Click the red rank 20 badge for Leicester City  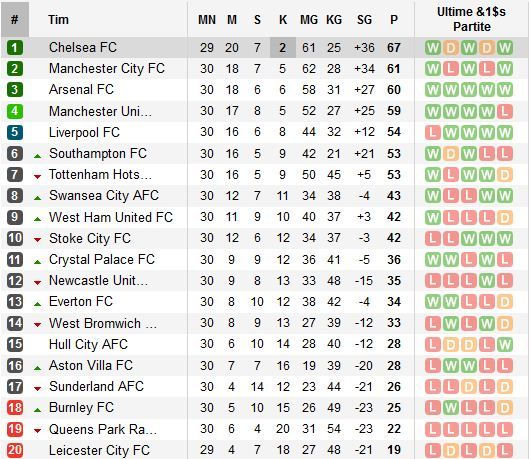(x=15, y=450)
